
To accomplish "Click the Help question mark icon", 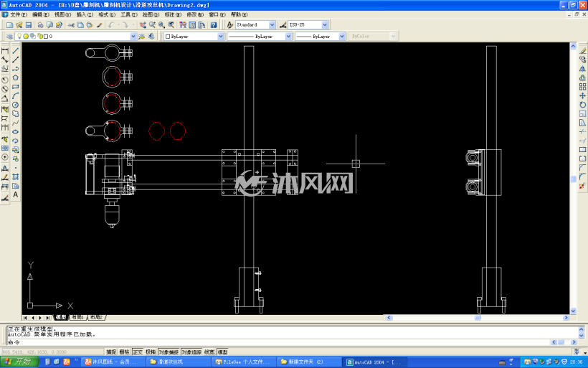I will pyautogui.click(x=214, y=25).
